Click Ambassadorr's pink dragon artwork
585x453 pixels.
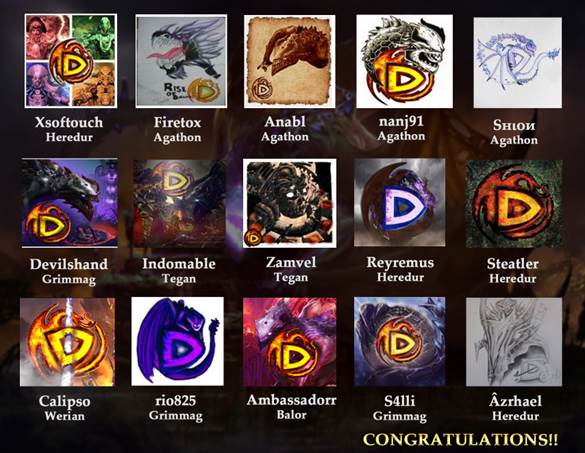click(x=290, y=342)
